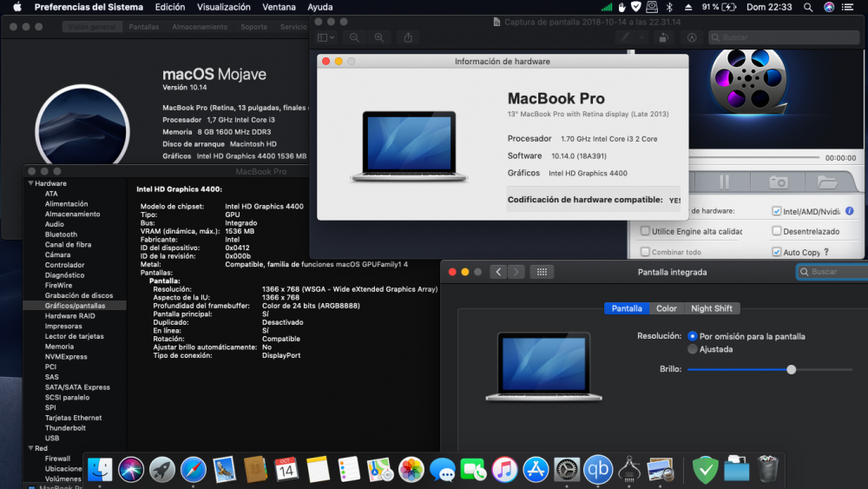
Task: Click the Preview rotate icon
Action: point(663,37)
